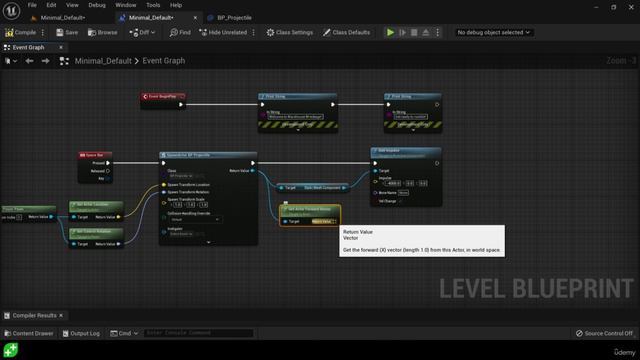Open the debug object selection dropdown
Image resolution: width=640 pixels, height=360 pixels.
(x=493, y=32)
